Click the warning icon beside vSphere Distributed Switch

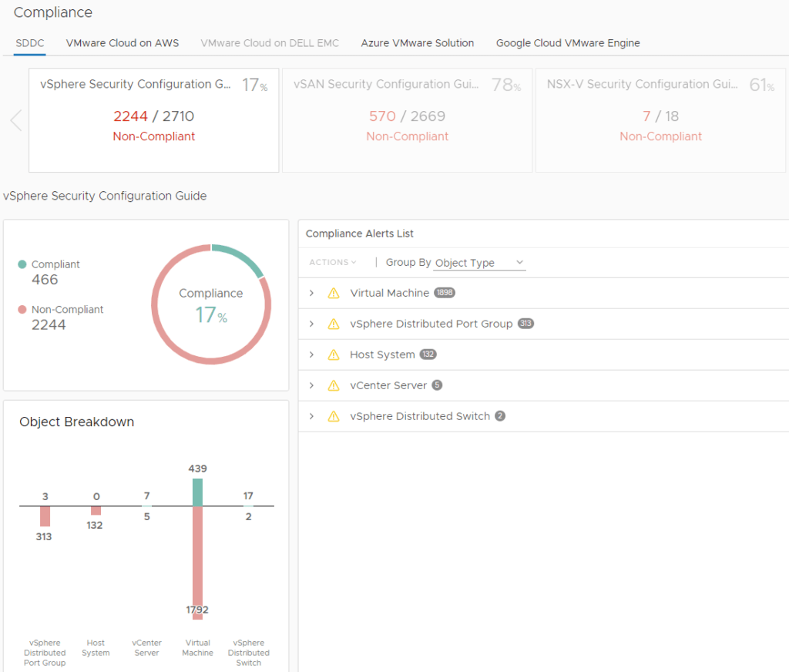pyautogui.click(x=334, y=416)
